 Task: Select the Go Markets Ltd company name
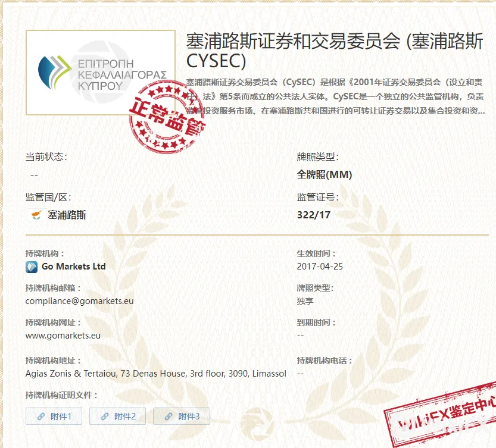click(74, 267)
